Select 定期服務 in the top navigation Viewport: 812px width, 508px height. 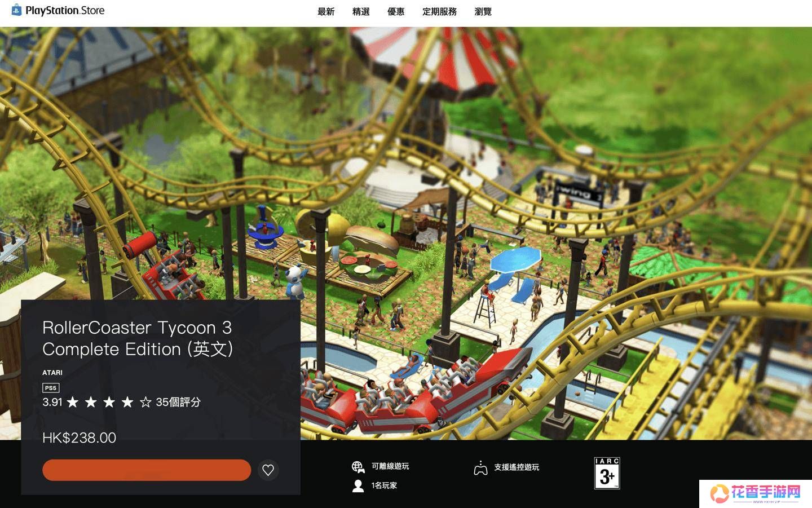[x=439, y=12]
